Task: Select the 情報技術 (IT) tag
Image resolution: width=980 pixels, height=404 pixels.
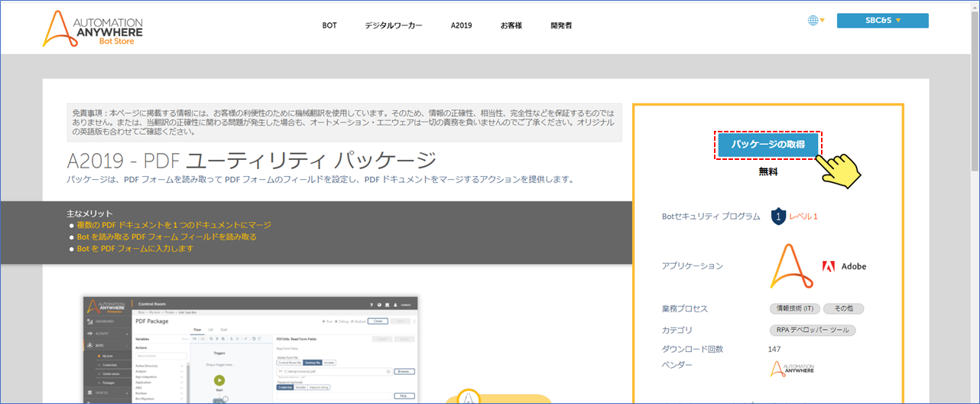Action: 794,308
